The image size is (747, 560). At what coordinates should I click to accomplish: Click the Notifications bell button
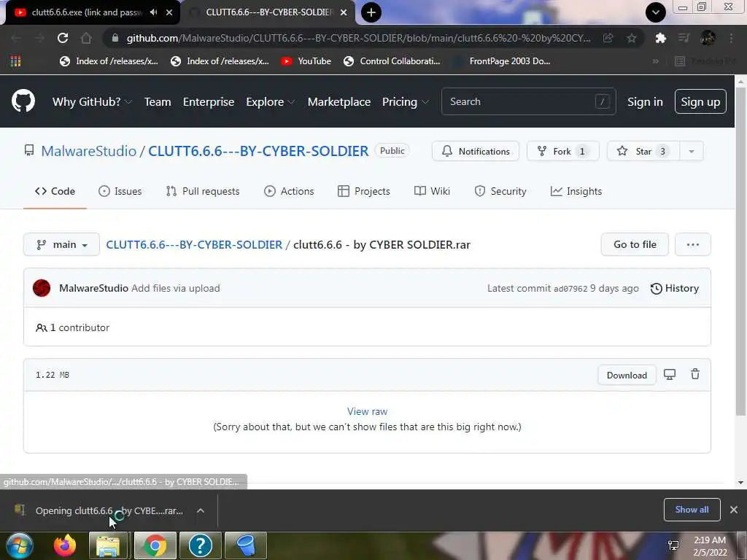click(476, 152)
